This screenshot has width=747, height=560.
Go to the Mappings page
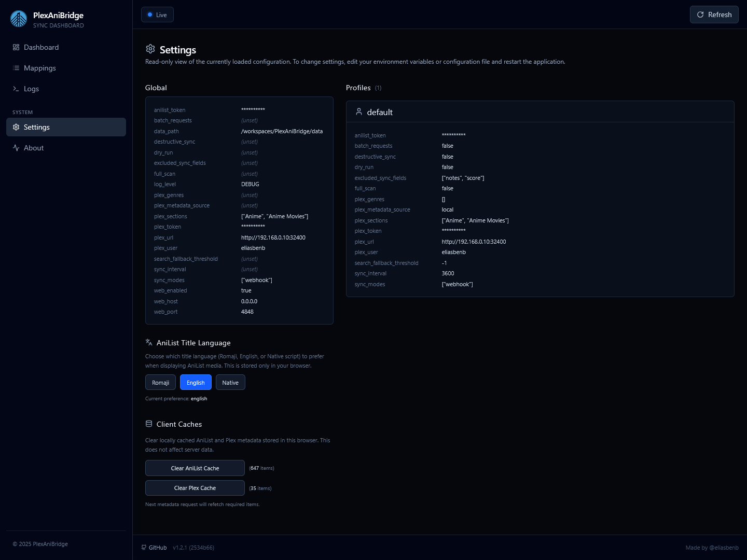[66, 68]
